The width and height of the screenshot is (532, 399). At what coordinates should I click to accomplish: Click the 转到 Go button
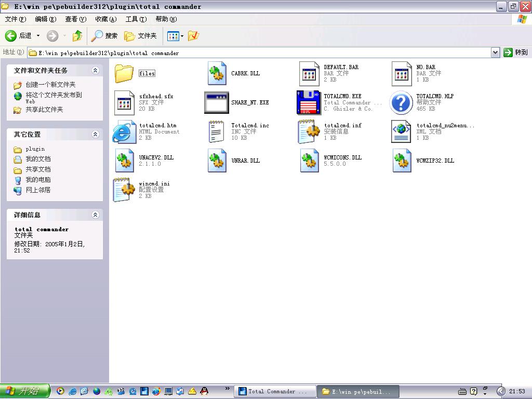516,52
